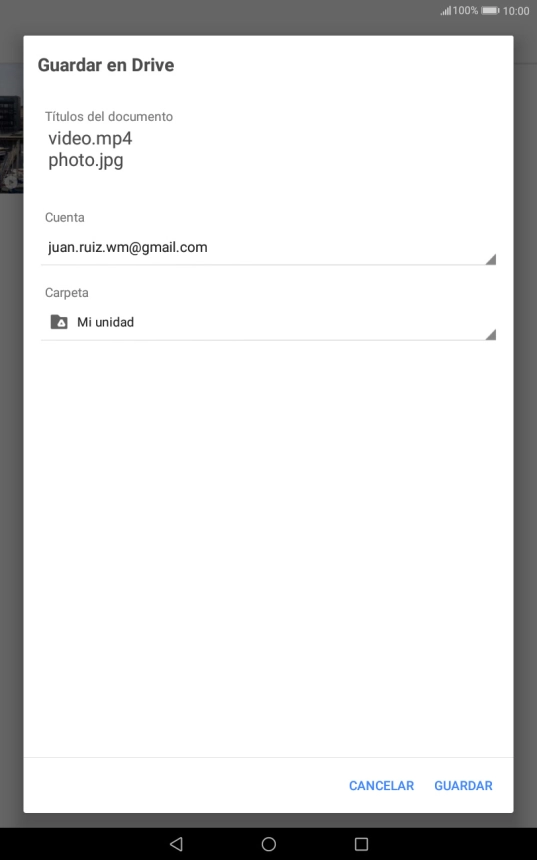Viewport: 537px width, 860px height.
Task: Tap the Android back navigation icon
Action: click(x=176, y=844)
